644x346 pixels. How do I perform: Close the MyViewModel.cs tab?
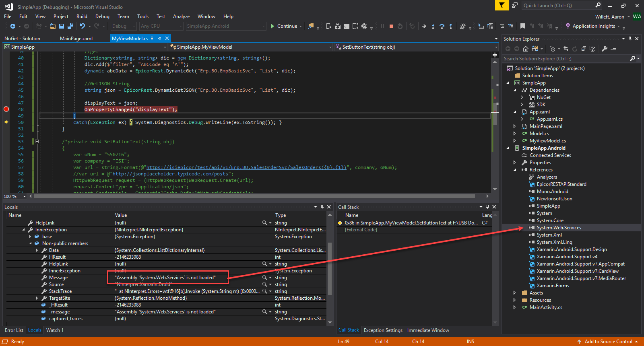[167, 38]
